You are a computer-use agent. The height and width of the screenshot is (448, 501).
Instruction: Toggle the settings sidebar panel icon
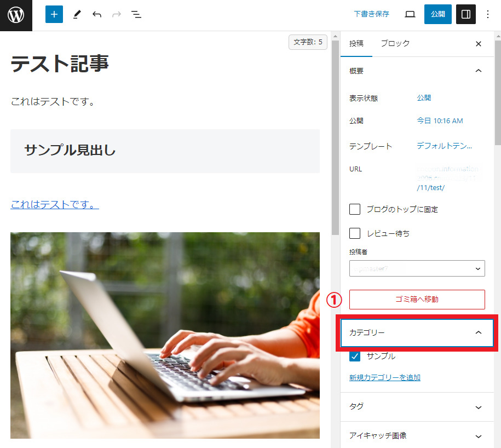point(465,14)
